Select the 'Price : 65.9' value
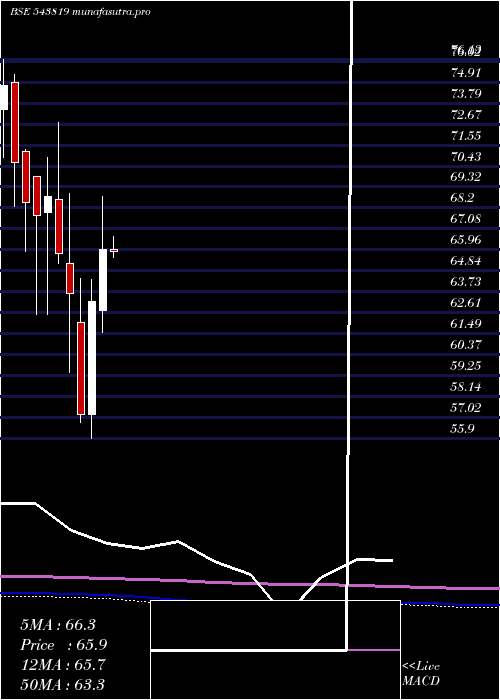The height and width of the screenshot is (700, 500). click(x=64, y=645)
